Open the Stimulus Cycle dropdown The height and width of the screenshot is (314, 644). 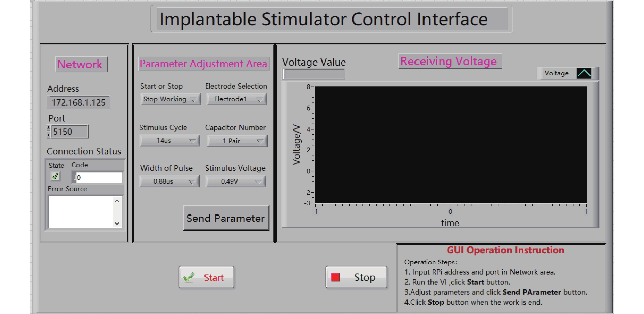[170, 141]
